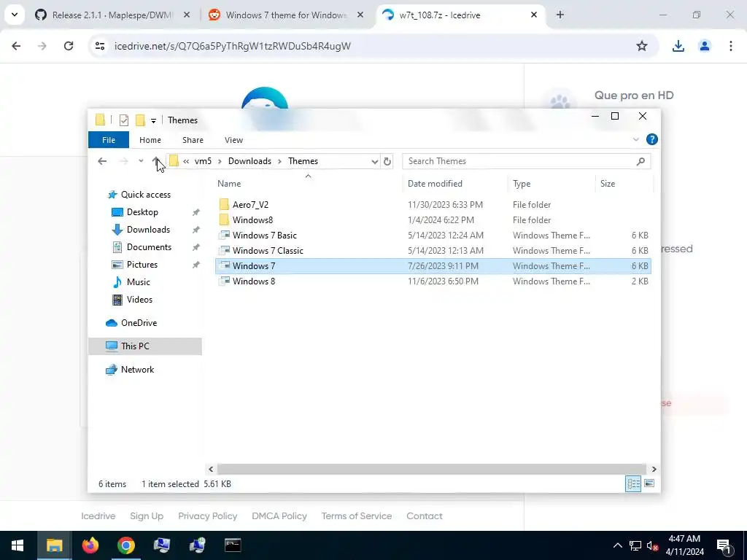The image size is (747, 560).
Task: Open Command Prompt from taskbar
Action: (233, 545)
